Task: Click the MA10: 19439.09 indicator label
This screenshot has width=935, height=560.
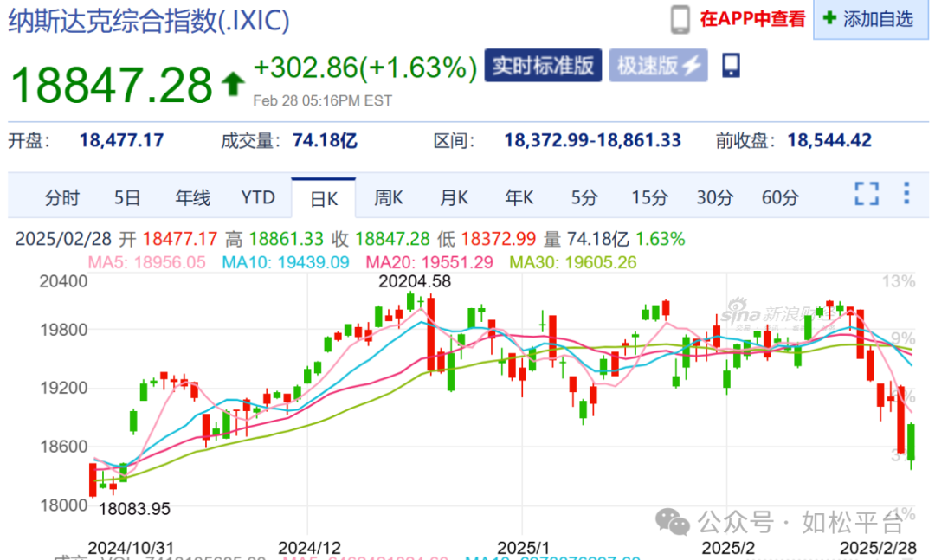Action: tap(286, 262)
